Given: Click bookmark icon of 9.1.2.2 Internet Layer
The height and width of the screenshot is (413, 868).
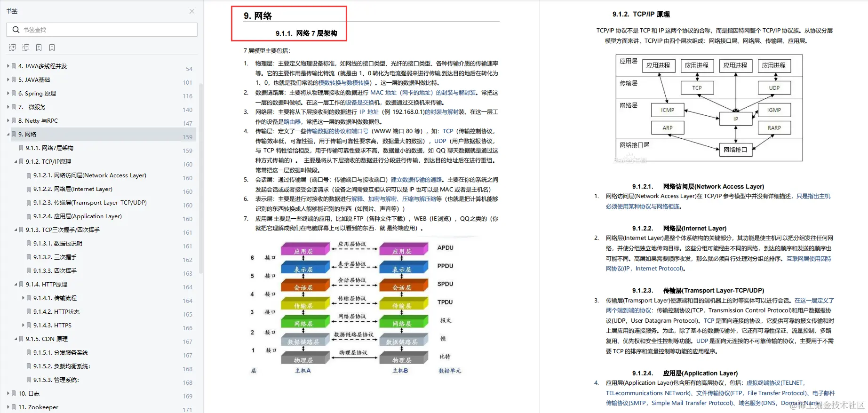Looking at the screenshot, I should click(x=29, y=189).
